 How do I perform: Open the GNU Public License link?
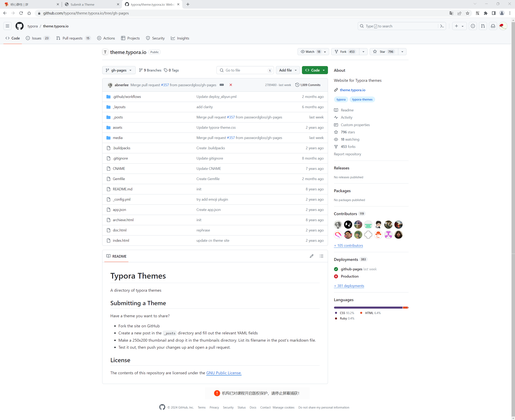point(224,373)
